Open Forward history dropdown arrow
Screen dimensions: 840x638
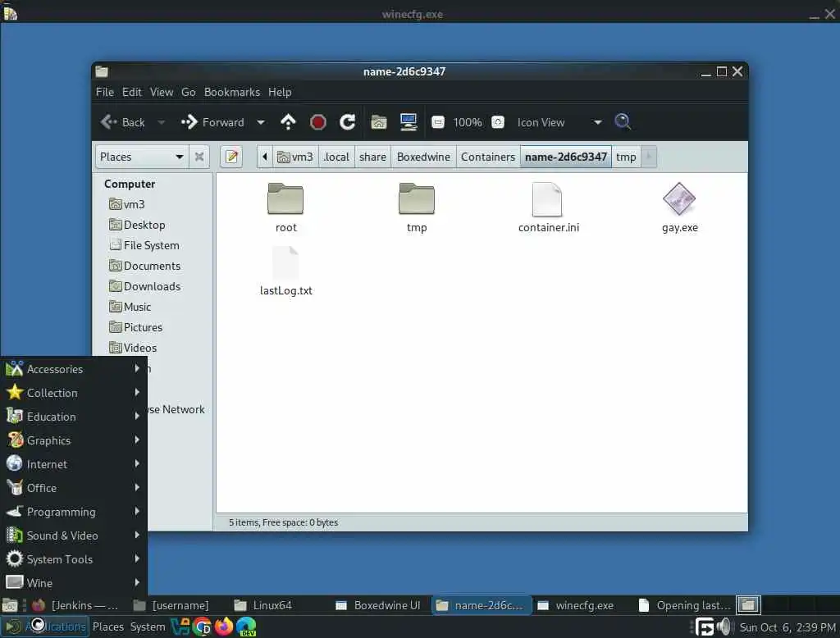pos(260,122)
